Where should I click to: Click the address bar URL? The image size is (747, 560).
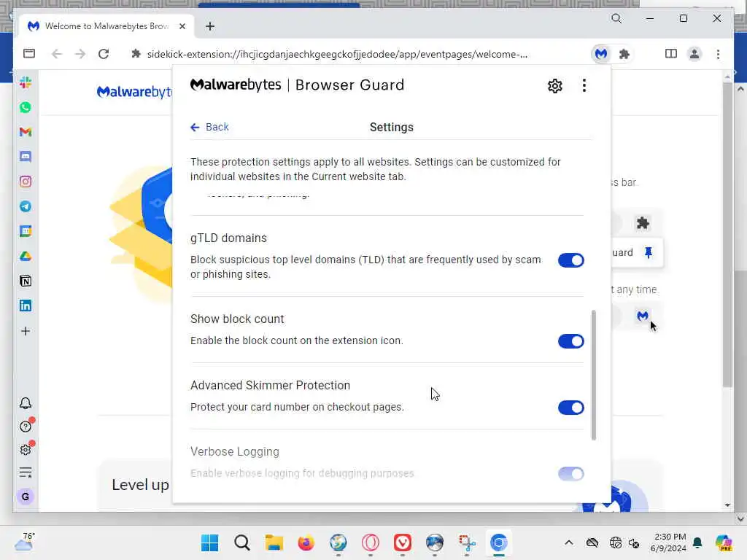337,54
